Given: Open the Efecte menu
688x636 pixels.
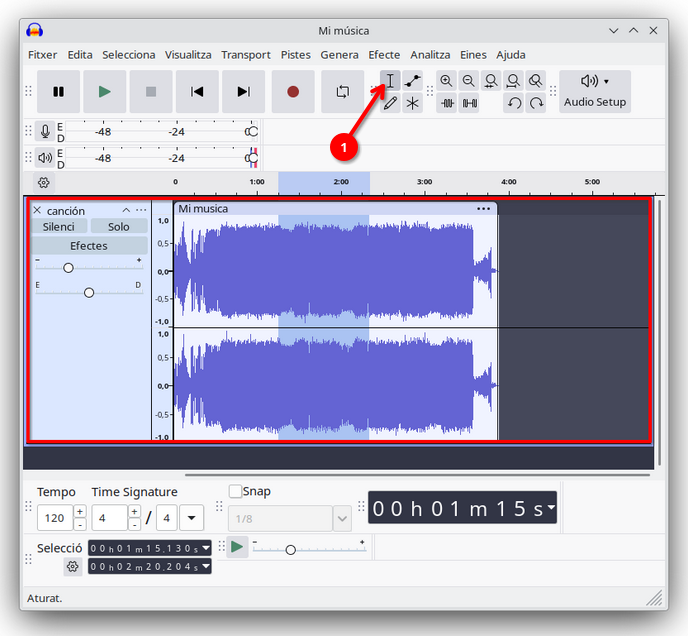Looking at the screenshot, I should coord(384,55).
